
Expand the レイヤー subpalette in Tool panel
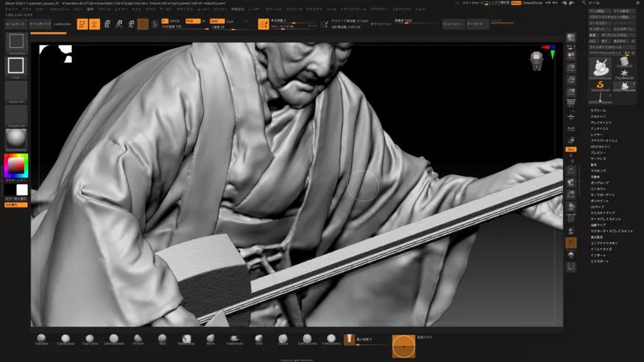596,134
